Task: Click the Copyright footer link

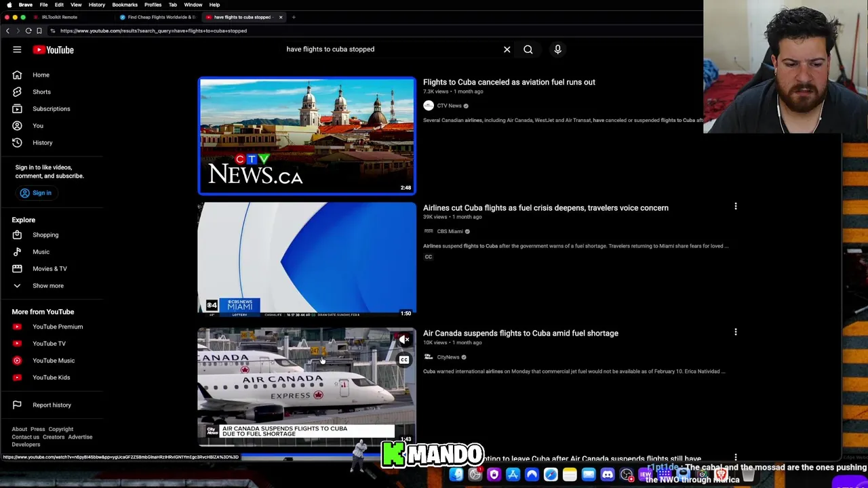Action: pos(60,429)
